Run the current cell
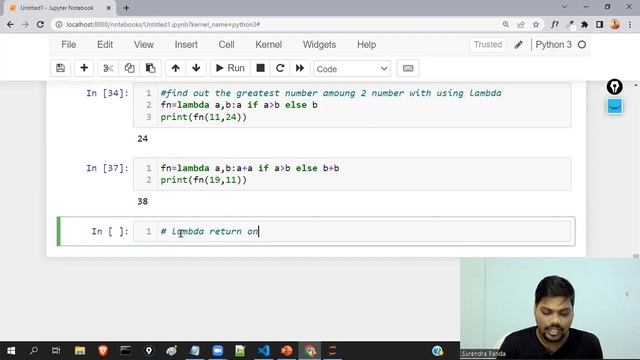The height and width of the screenshot is (360, 640). (x=230, y=68)
